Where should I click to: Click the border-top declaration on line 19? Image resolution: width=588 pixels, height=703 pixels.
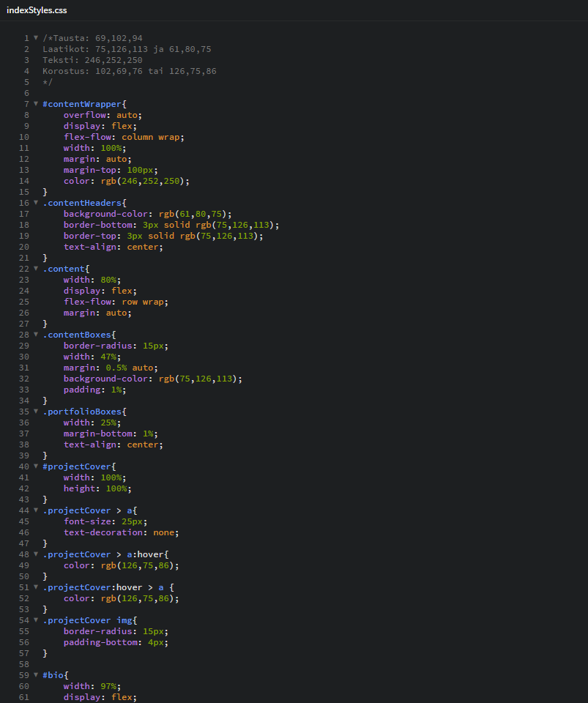[x=163, y=237]
